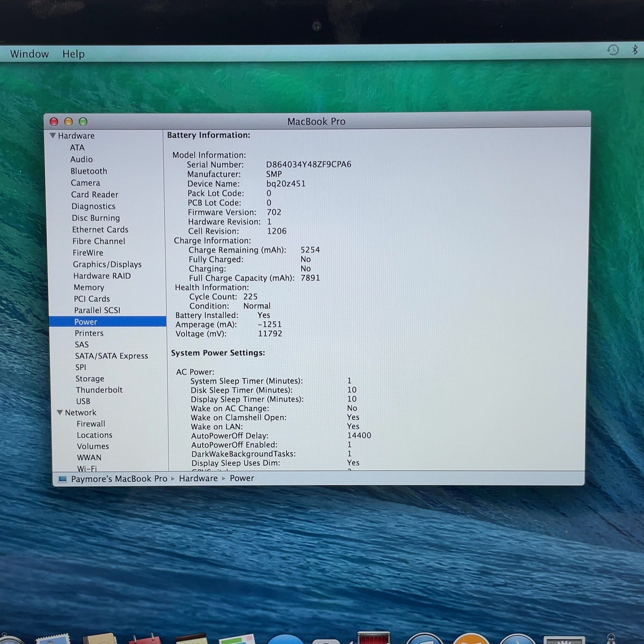Screen dimensions: 644x644
Task: Click the Condition value Normal
Action: tap(257, 306)
